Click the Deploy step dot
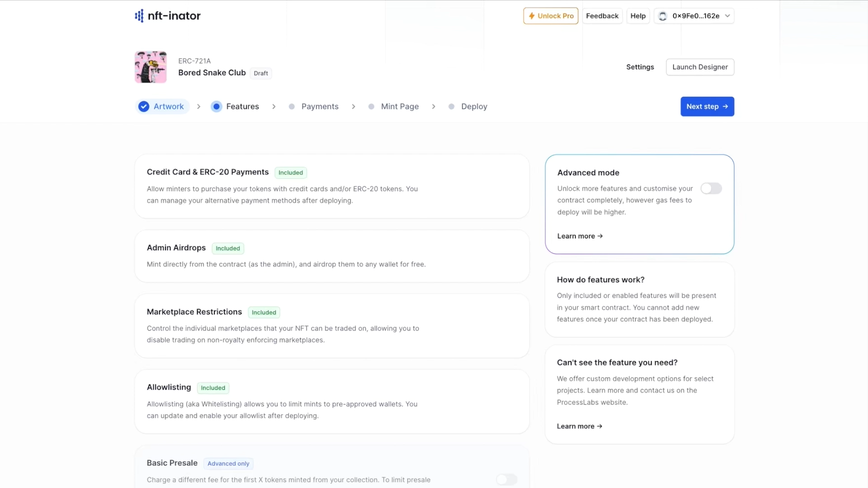 (x=451, y=107)
